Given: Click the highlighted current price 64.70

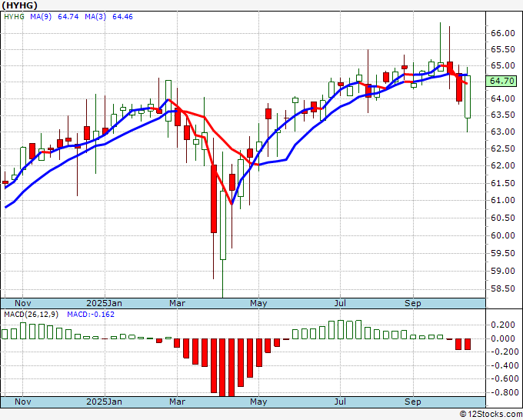Looking at the screenshot, I should point(501,81).
